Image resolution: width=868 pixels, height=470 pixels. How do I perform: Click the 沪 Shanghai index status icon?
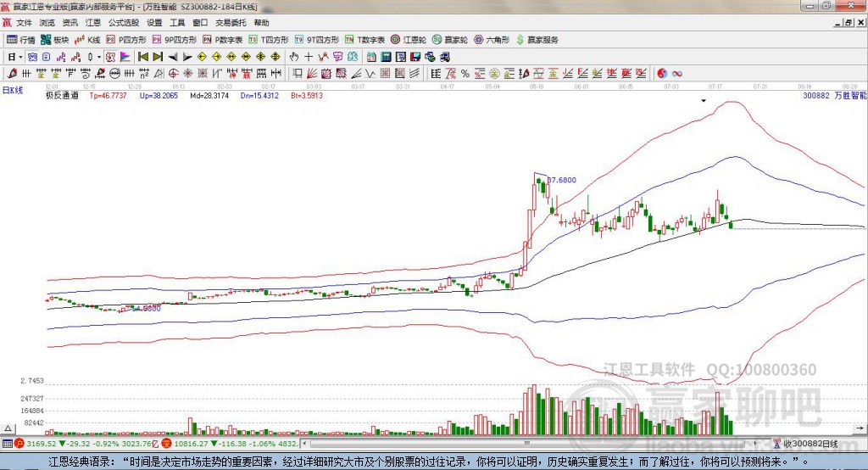pos(19,444)
